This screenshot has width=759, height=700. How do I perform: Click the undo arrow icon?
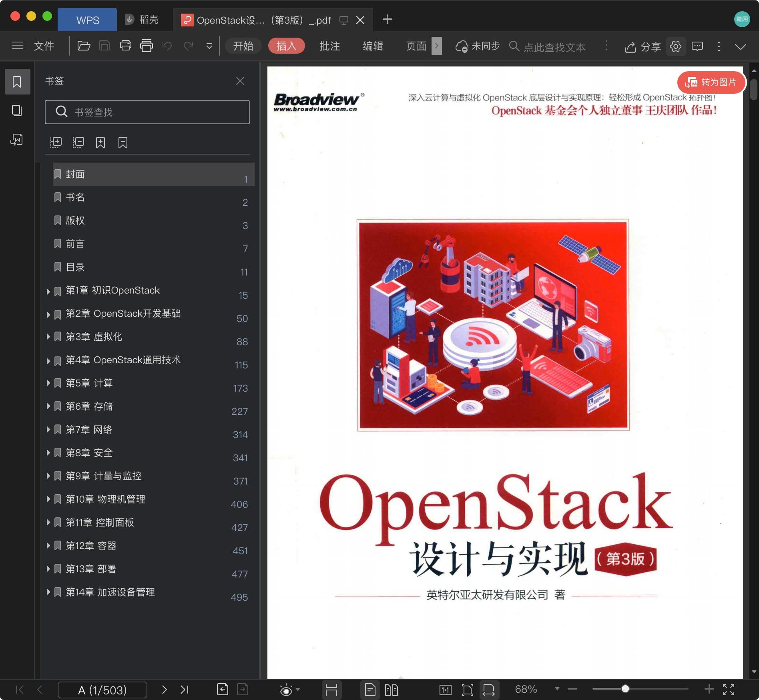pyautogui.click(x=167, y=46)
